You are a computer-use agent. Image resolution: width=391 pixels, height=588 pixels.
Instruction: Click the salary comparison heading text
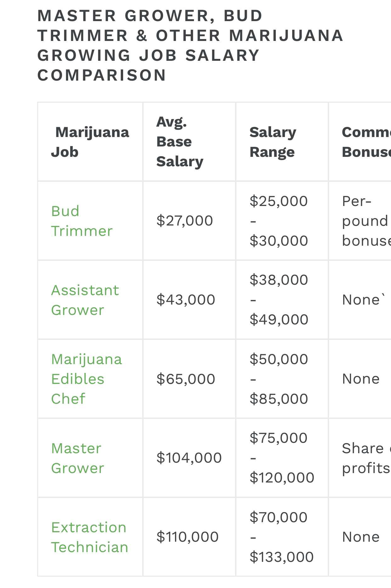click(190, 46)
